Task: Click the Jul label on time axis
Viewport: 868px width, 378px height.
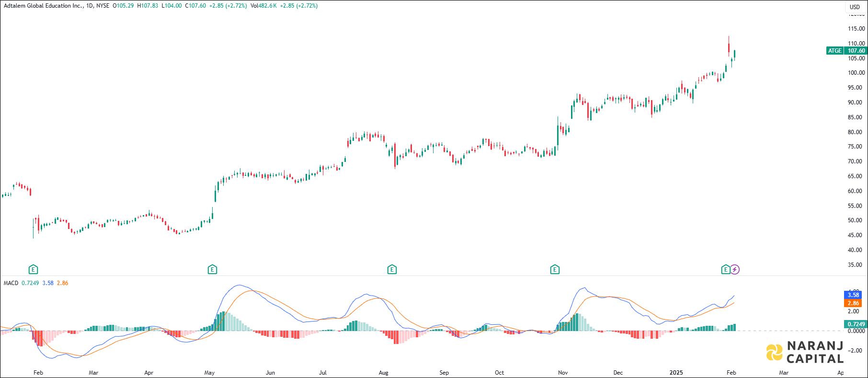Action: 323,373
